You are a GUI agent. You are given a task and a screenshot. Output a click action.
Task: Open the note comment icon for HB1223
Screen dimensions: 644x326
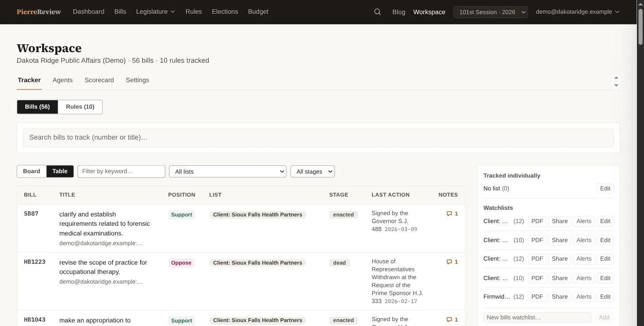pyautogui.click(x=449, y=262)
